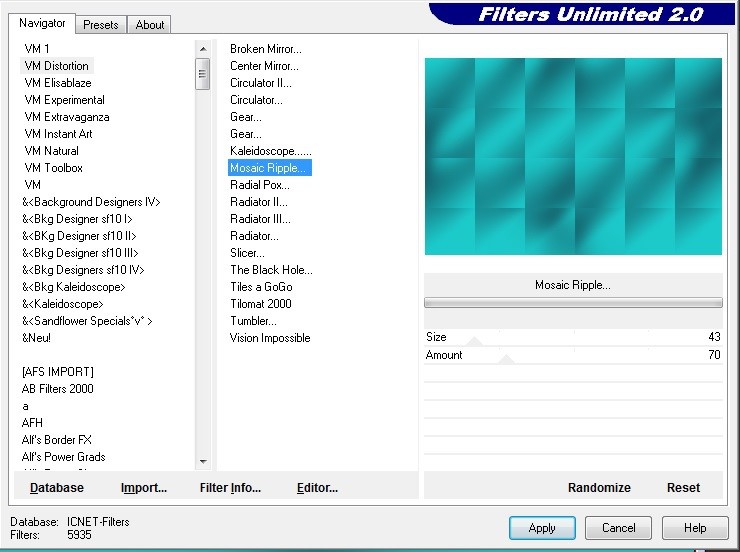The width and height of the screenshot is (740, 552).
Task: Choose the Radiator... filter
Action: point(254,235)
